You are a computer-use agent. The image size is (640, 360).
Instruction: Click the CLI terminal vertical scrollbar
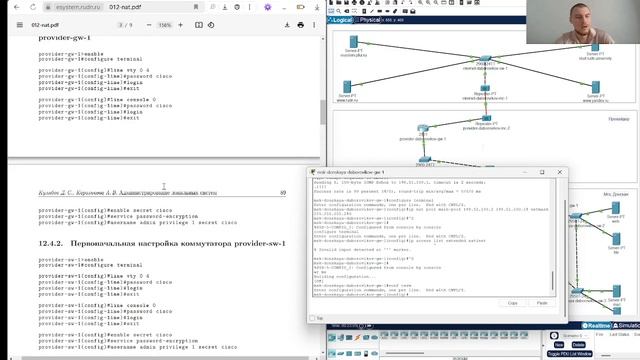pos(553,281)
